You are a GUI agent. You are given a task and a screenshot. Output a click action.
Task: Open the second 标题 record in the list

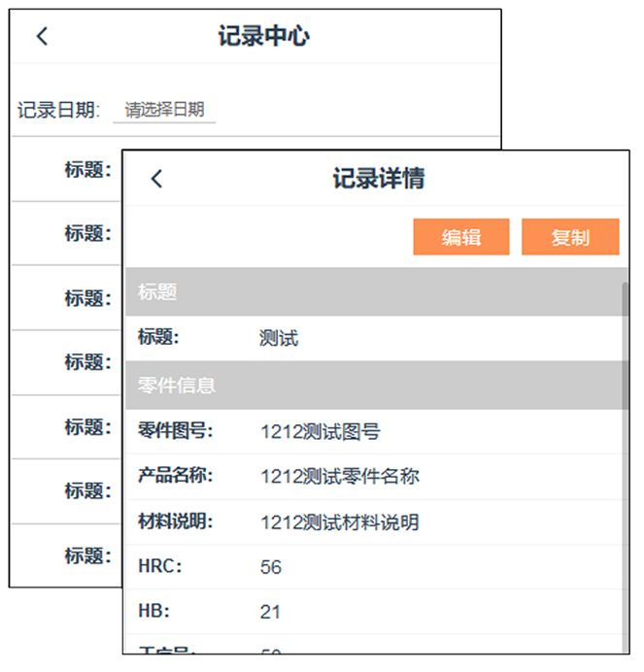(87, 233)
